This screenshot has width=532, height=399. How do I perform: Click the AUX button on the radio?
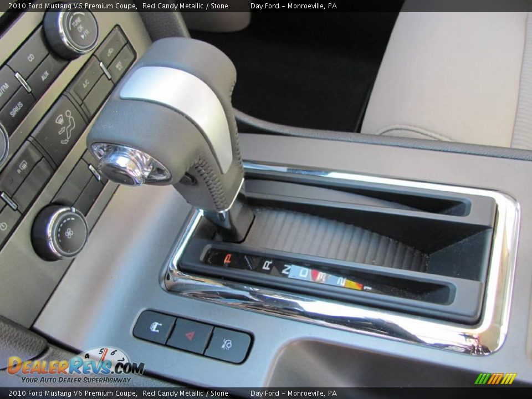(46, 75)
